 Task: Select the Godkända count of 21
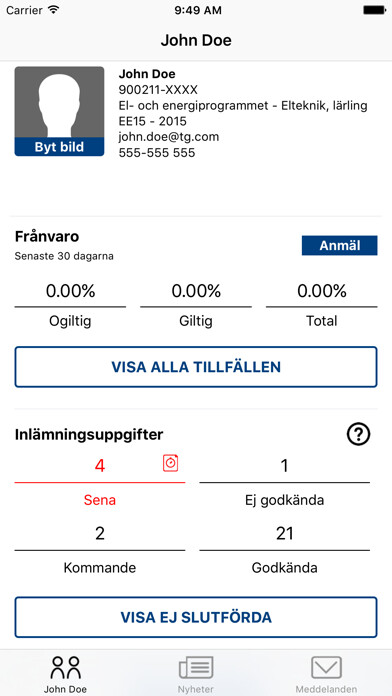[x=285, y=533]
